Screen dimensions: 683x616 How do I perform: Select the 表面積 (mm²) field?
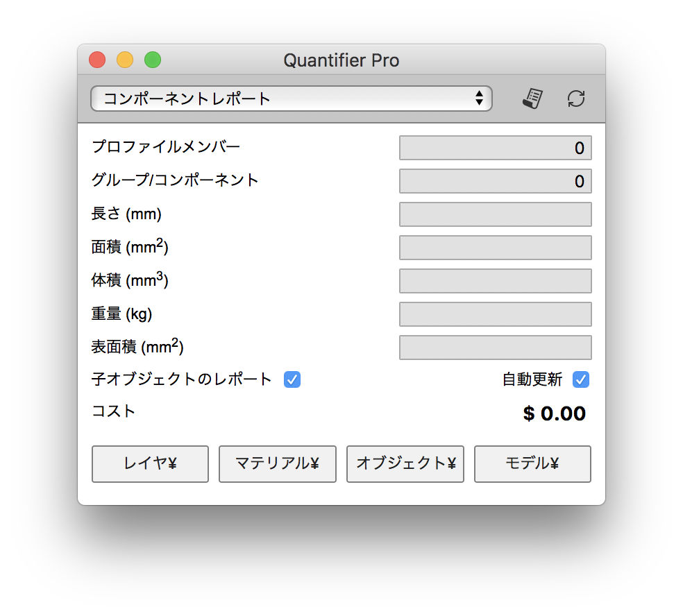click(495, 348)
